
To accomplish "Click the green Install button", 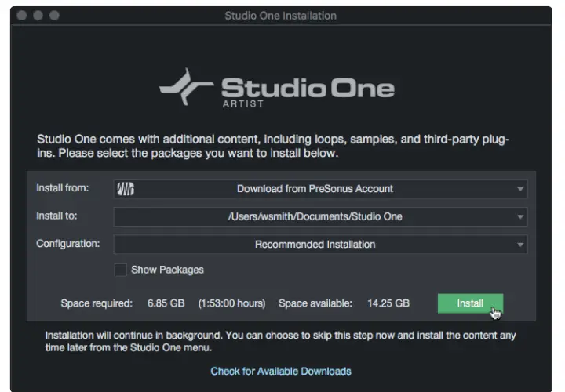I will coord(470,303).
